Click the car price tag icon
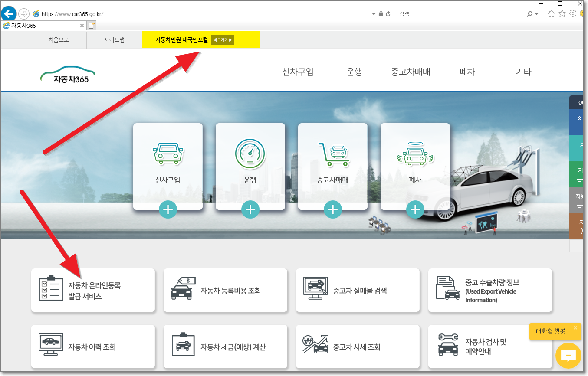 (184, 288)
